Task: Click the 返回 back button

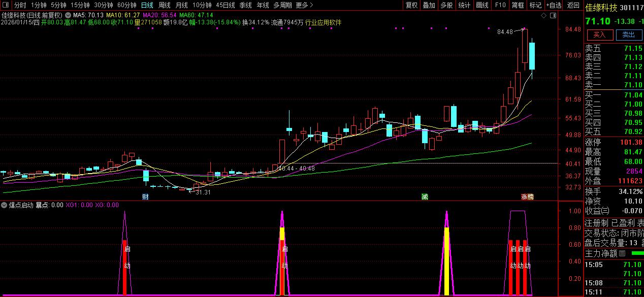Action: click(x=573, y=5)
